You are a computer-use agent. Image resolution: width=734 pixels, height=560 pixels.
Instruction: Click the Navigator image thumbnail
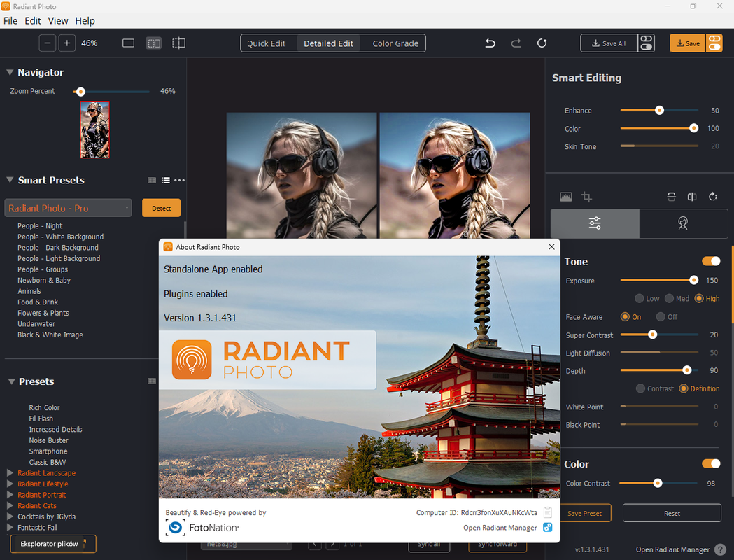click(94, 129)
